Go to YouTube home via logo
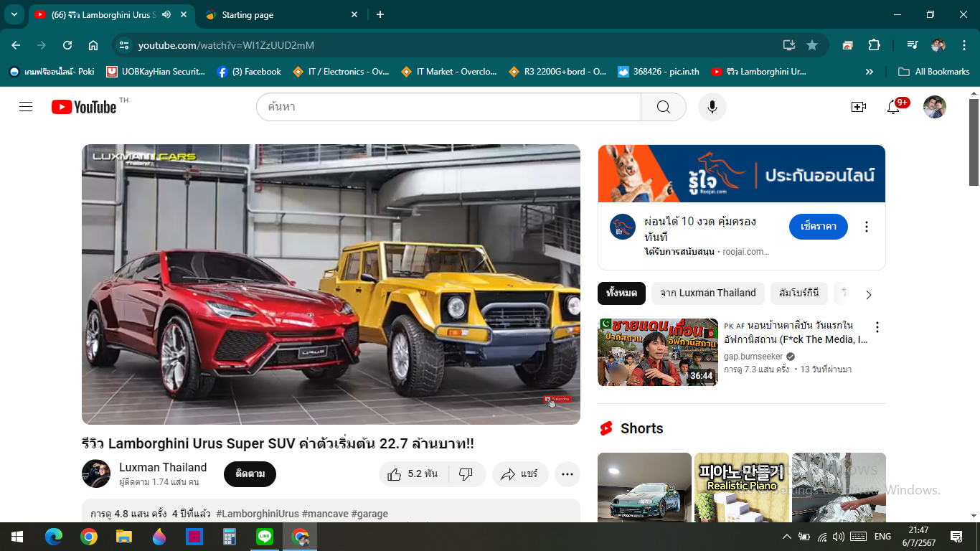 pos(84,107)
